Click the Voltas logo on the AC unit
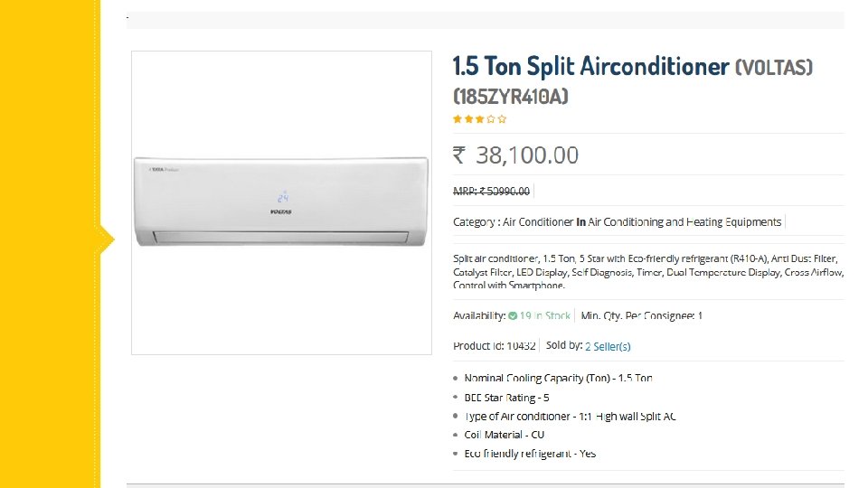Screen dimensions: 868x488 (x=281, y=211)
